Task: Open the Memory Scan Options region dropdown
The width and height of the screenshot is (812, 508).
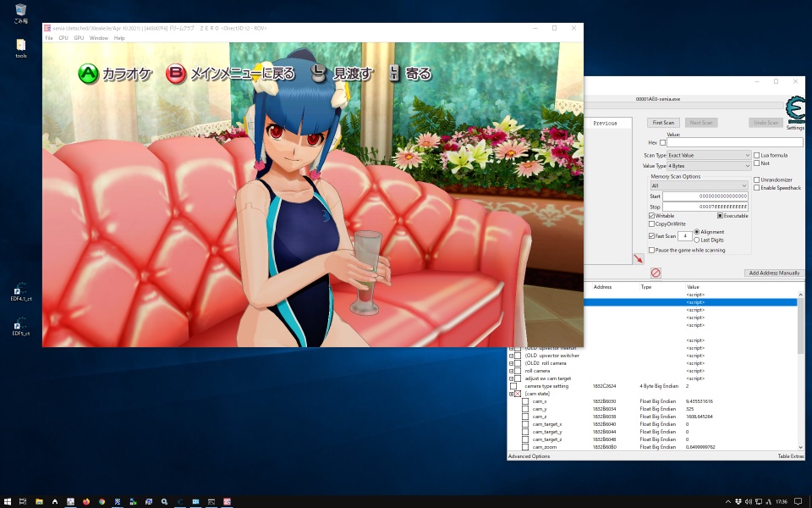Action: [x=700, y=185]
